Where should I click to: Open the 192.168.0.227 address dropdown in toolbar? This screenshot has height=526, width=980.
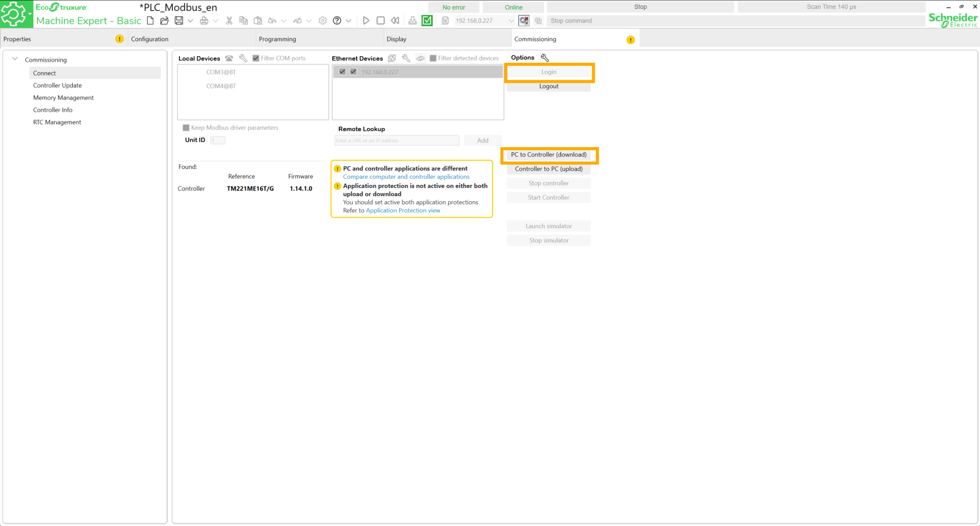(511, 21)
